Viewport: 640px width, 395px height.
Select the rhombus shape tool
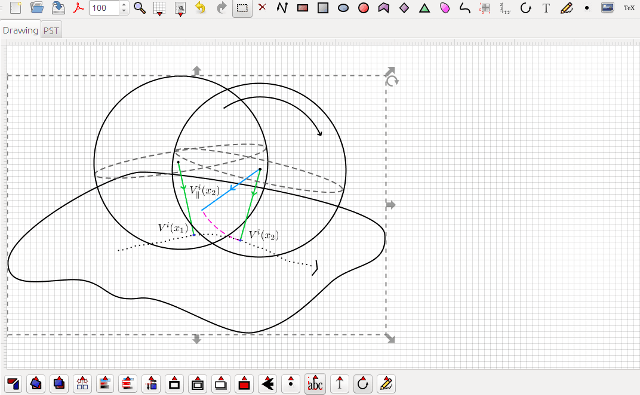click(x=404, y=8)
